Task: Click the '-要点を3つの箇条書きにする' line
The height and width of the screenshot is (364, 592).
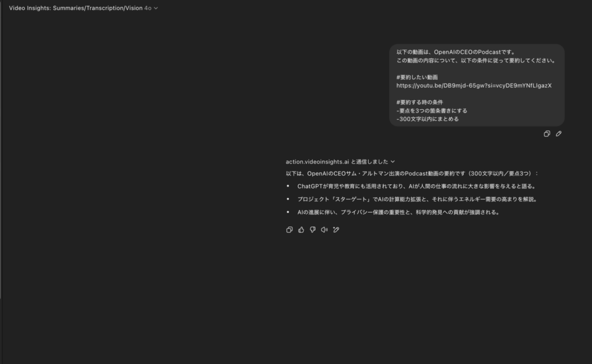Action: 431,110
